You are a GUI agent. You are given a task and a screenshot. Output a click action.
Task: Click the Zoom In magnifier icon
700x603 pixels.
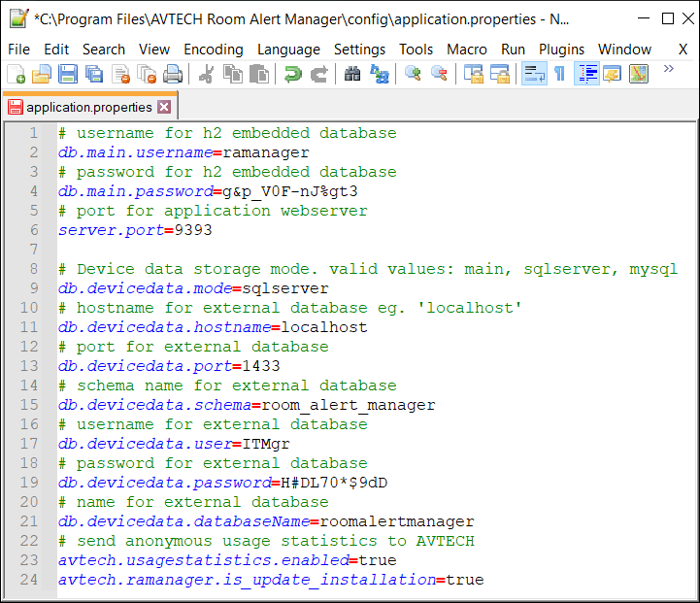coord(413,74)
